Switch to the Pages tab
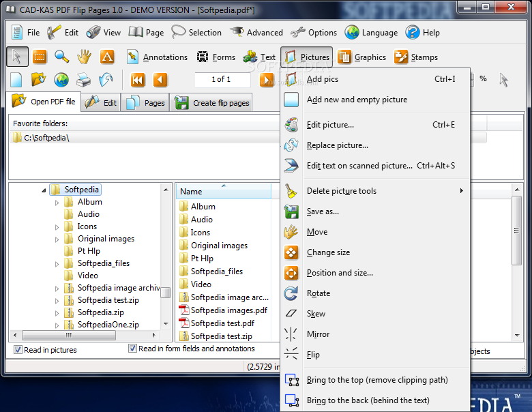Image resolution: width=532 pixels, height=412 pixels. (145, 102)
